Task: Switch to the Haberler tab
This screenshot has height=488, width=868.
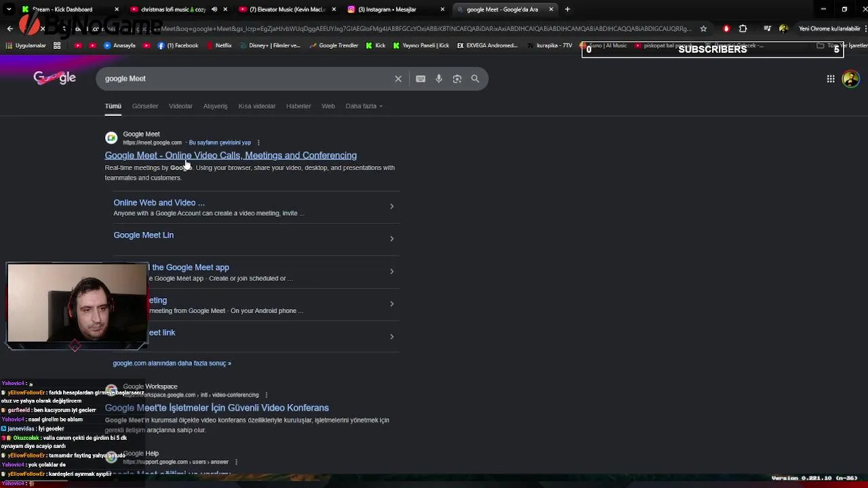Action: (x=298, y=106)
